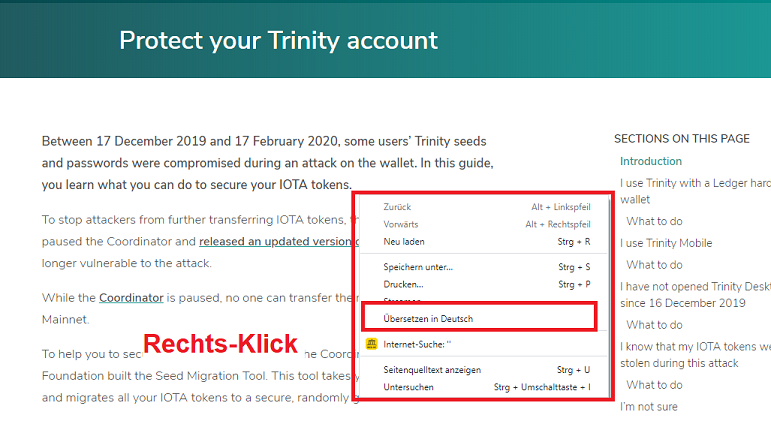Viewport: 771px width, 424px height.
Task: Click the 'Protect your Trinity account' heading
Action: point(278,40)
